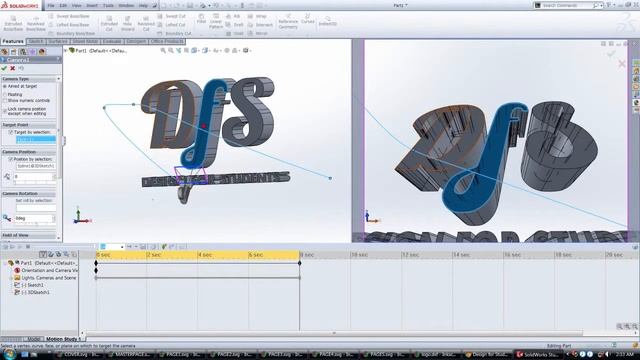Click the green checkmark in the right viewport corner

tap(611, 53)
